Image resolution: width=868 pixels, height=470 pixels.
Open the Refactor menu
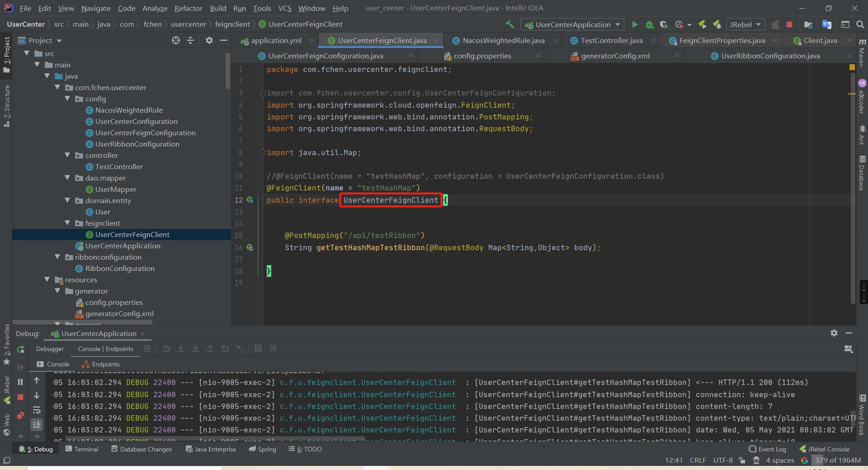pos(188,8)
